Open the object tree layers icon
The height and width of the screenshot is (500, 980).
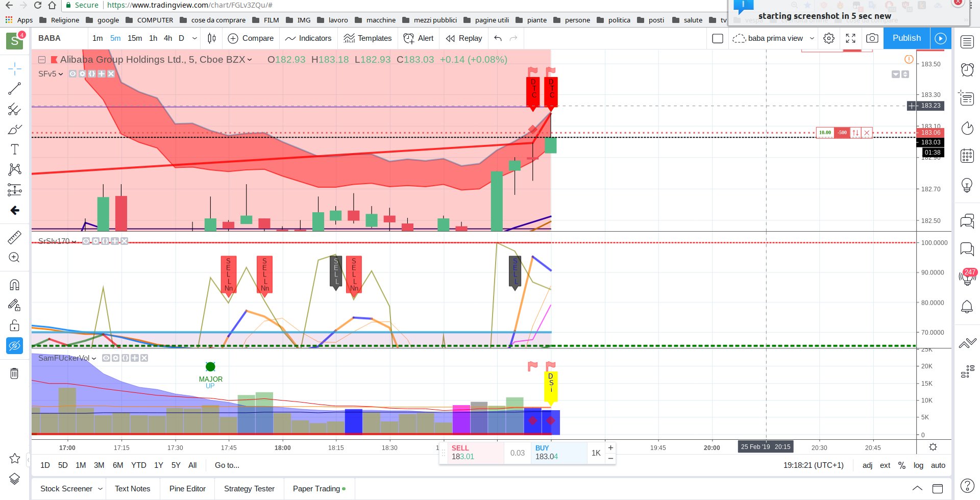coord(15,479)
